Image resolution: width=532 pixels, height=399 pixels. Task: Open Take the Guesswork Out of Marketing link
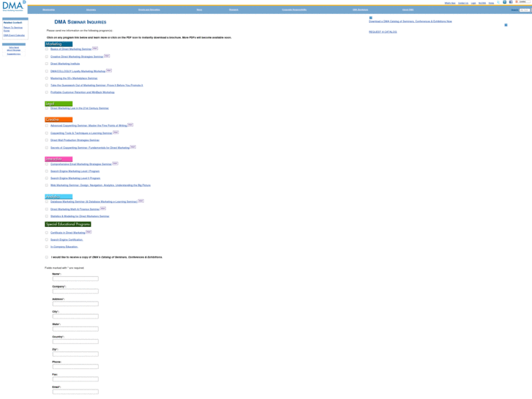97,85
